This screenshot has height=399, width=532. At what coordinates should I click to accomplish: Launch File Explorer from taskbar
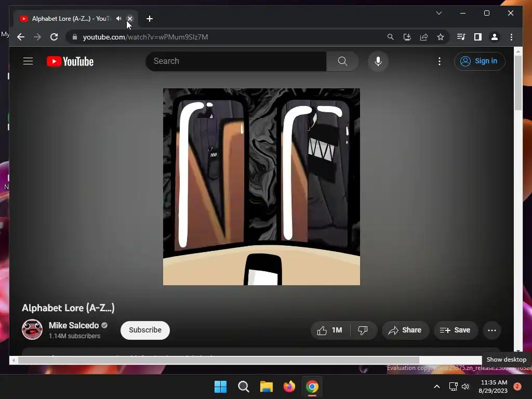coord(267,387)
